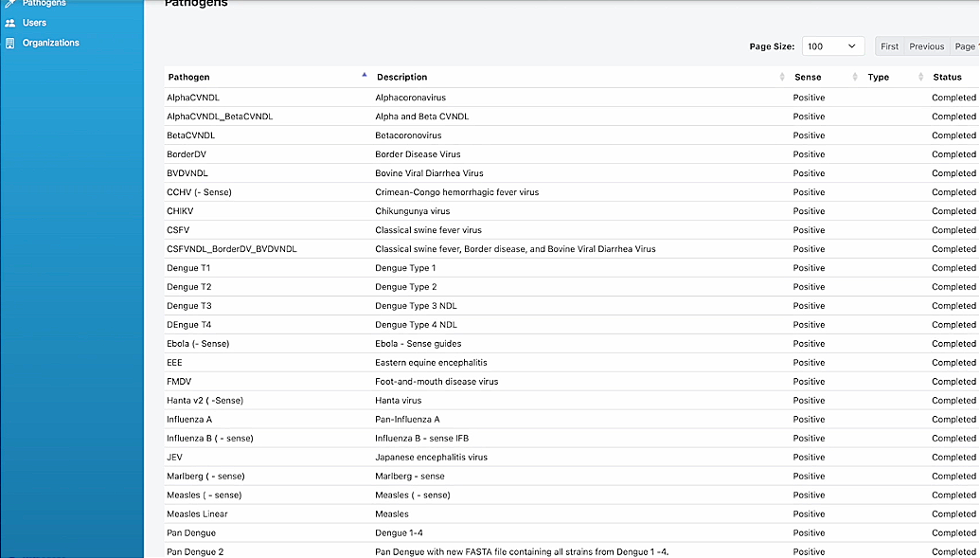Image resolution: width=980 pixels, height=558 pixels.
Task: Select the Pan Dengue 2 pathogen name
Action: (195, 551)
